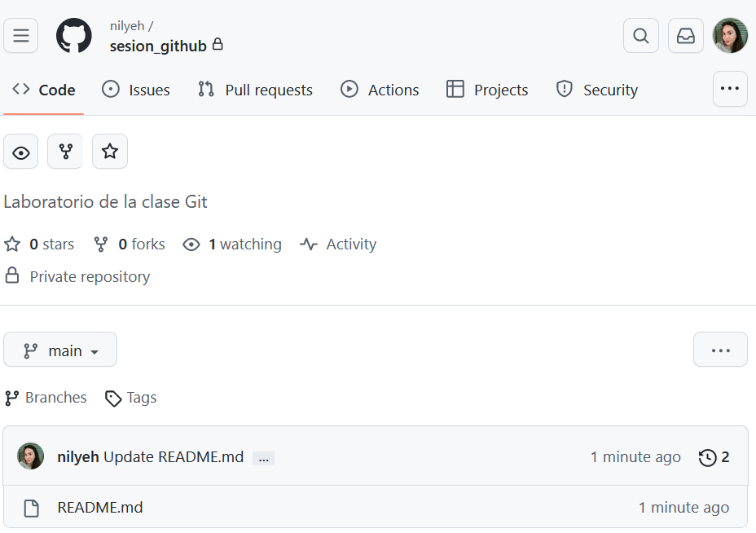
Task: Expand the commit message ellipsis
Action: pos(263,457)
